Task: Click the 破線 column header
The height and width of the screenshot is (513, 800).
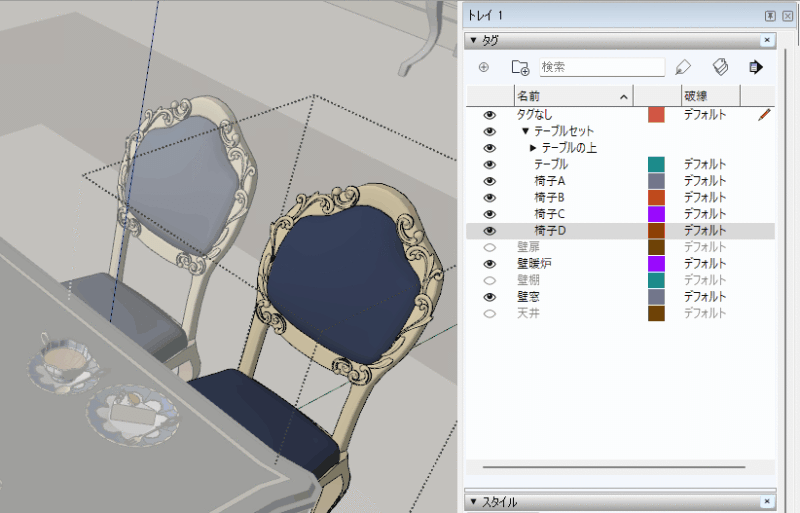Action: click(x=711, y=96)
